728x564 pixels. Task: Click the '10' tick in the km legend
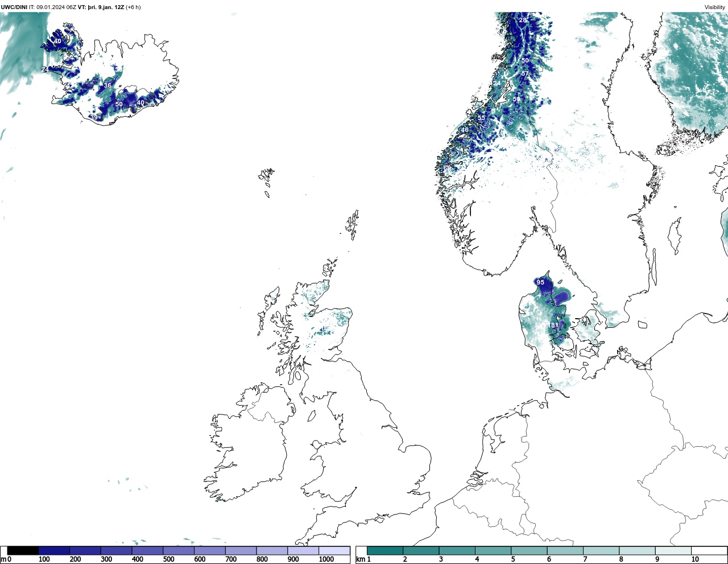[x=695, y=559]
